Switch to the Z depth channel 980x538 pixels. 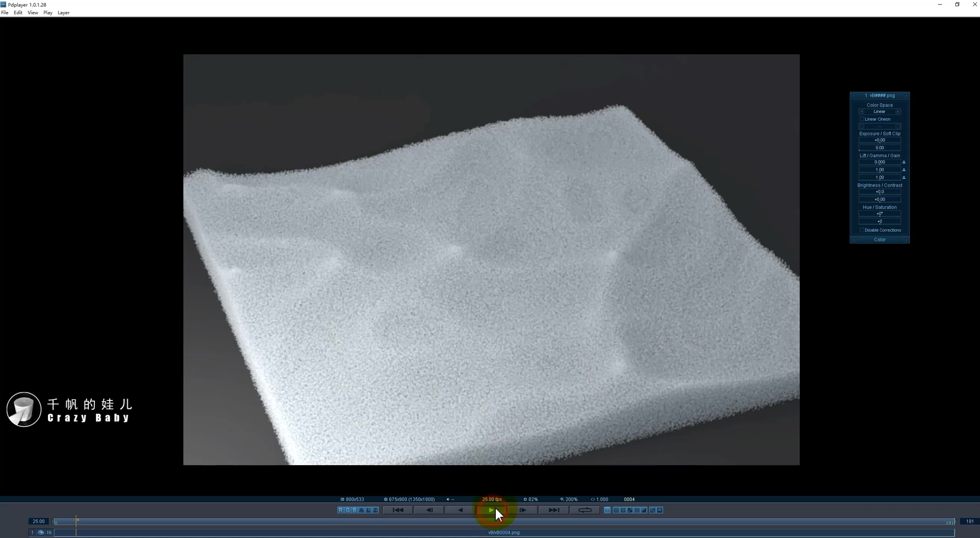(x=375, y=510)
